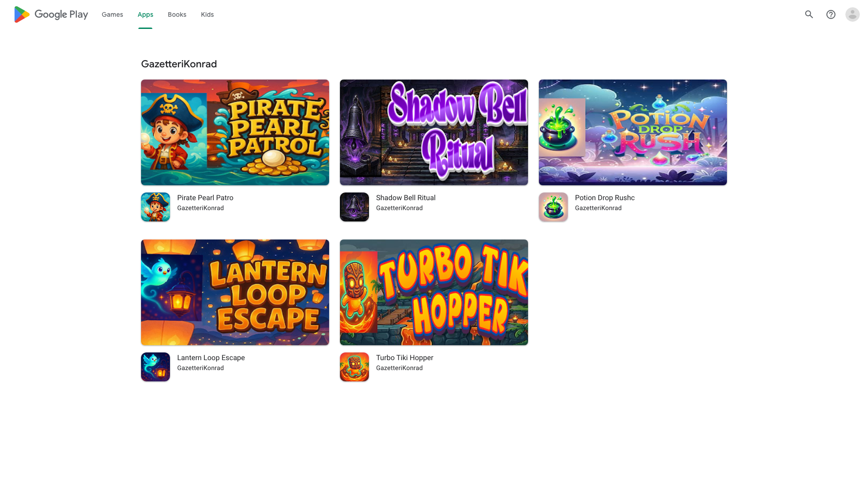Click GazetteriKonrad under Shadow Bell Ritual
868x488 pixels.
coord(399,208)
